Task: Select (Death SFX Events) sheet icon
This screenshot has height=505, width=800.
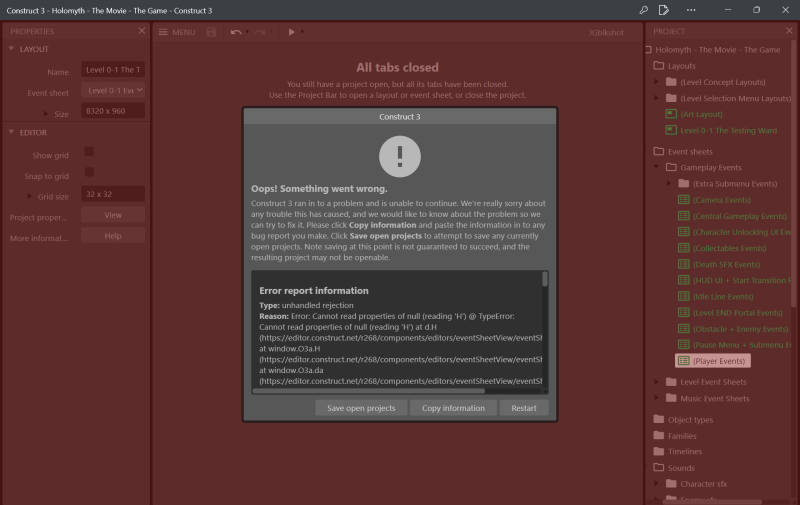Action: point(684,264)
